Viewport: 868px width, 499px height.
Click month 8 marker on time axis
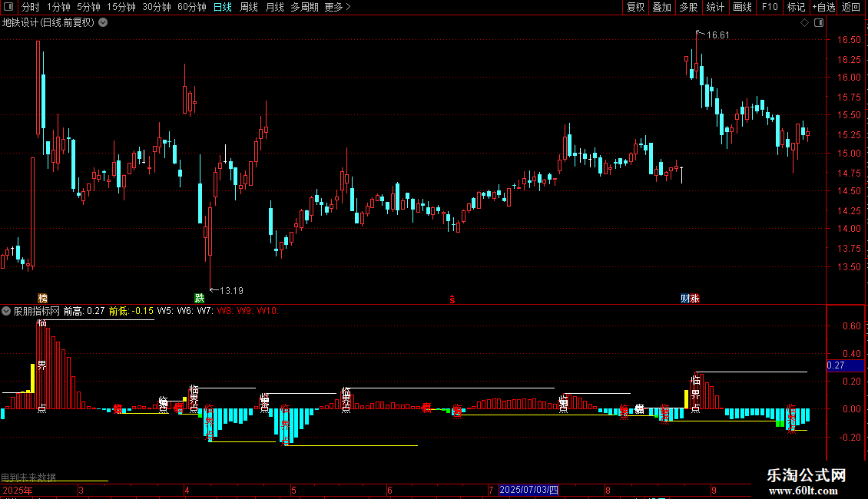[608, 490]
